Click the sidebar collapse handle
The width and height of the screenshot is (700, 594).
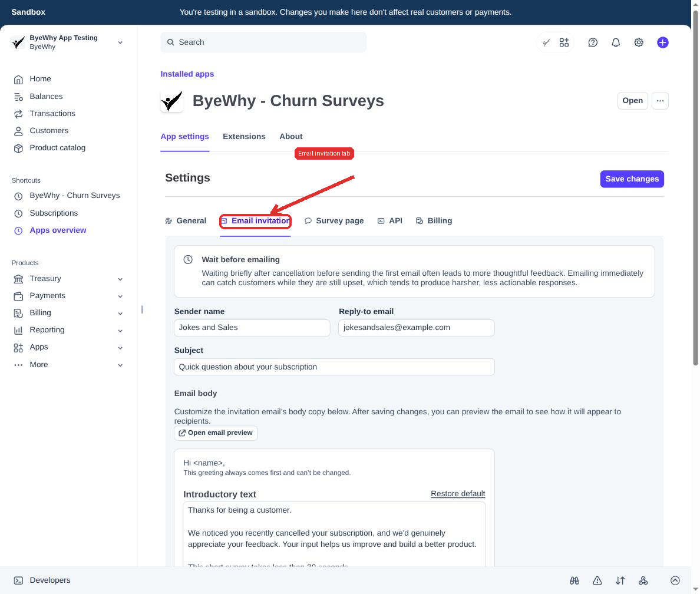tap(142, 309)
